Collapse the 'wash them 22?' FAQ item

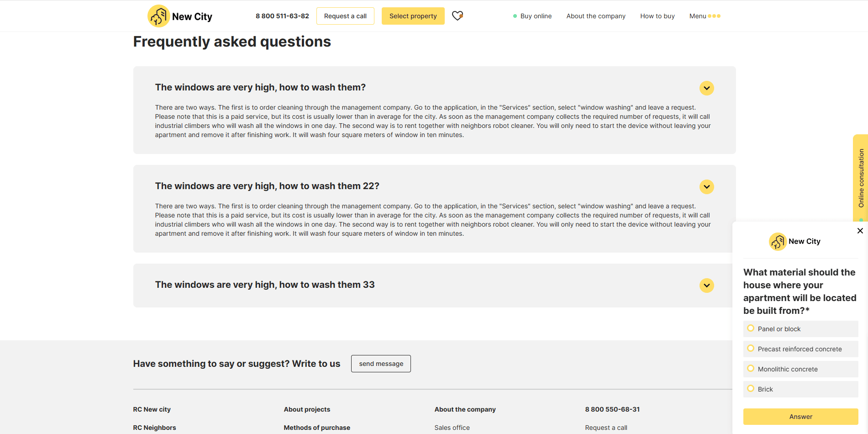point(706,187)
